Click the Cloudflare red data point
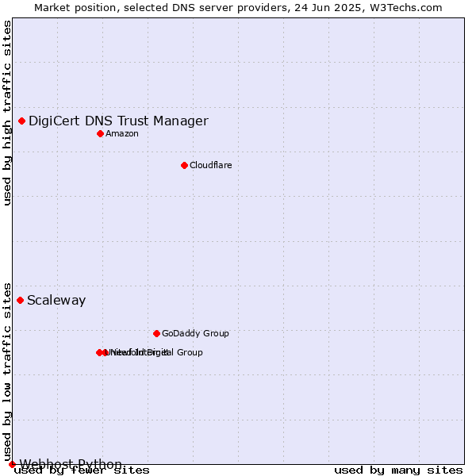Image resolution: width=476 pixels, height=476 pixels. click(184, 166)
